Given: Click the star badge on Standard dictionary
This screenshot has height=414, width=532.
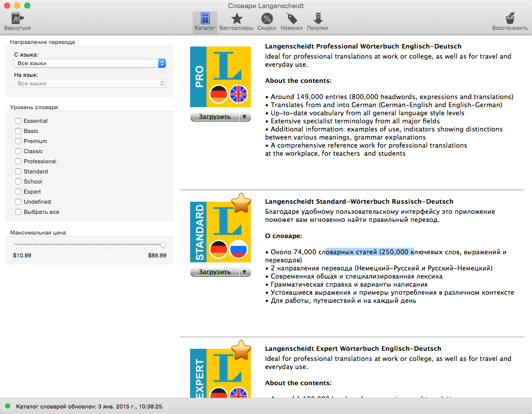Looking at the screenshot, I should [x=241, y=203].
